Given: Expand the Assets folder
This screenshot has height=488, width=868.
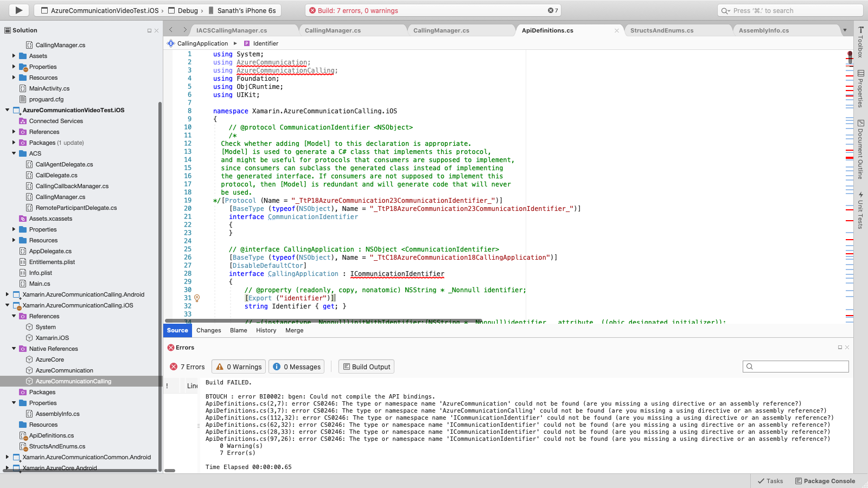Looking at the screenshot, I should click(14, 56).
